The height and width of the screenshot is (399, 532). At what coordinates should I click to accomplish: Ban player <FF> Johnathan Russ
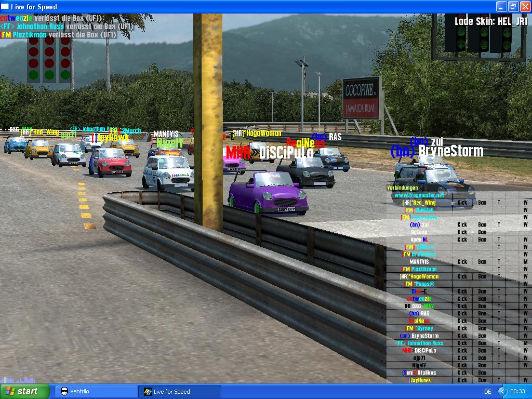click(482, 343)
